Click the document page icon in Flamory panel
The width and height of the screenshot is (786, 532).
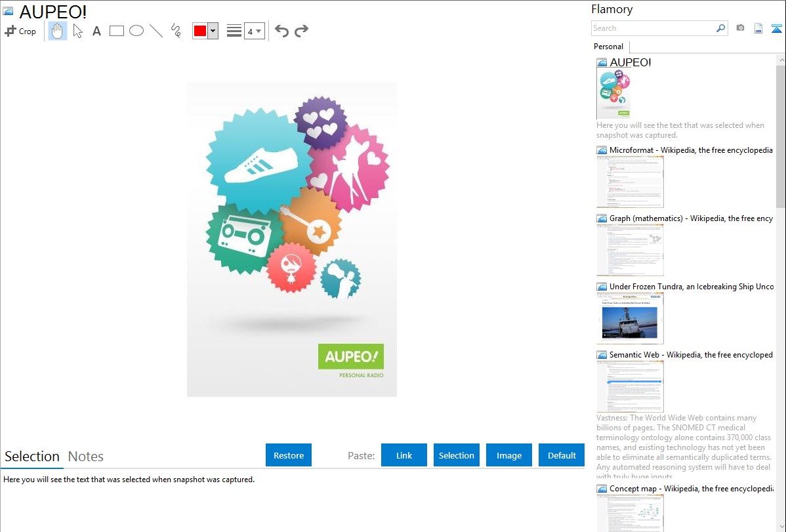click(x=758, y=28)
